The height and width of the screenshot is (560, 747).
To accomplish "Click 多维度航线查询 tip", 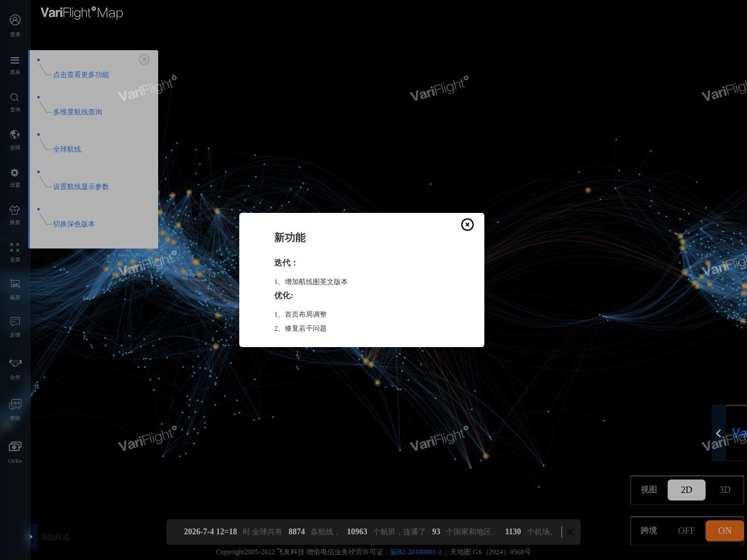I will coord(78,112).
